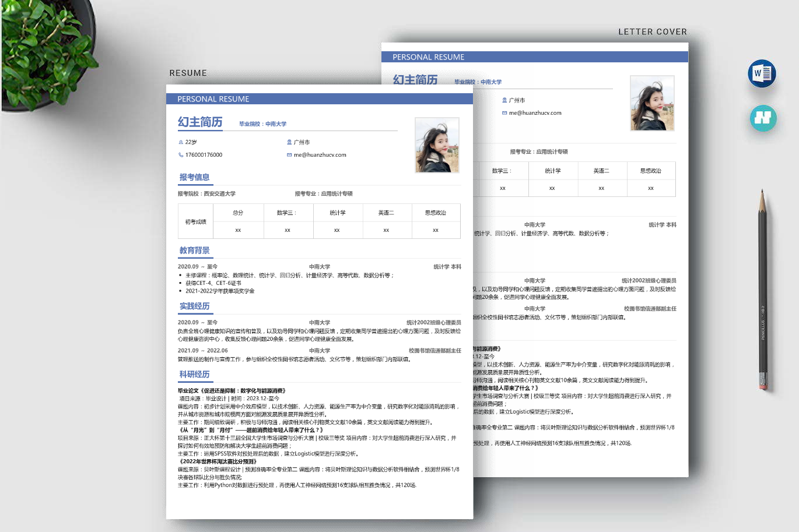Select the profile photo on the back resume

coord(652,103)
